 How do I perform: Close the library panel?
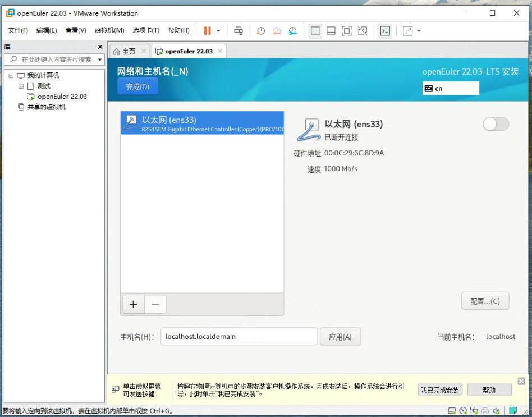click(x=100, y=47)
